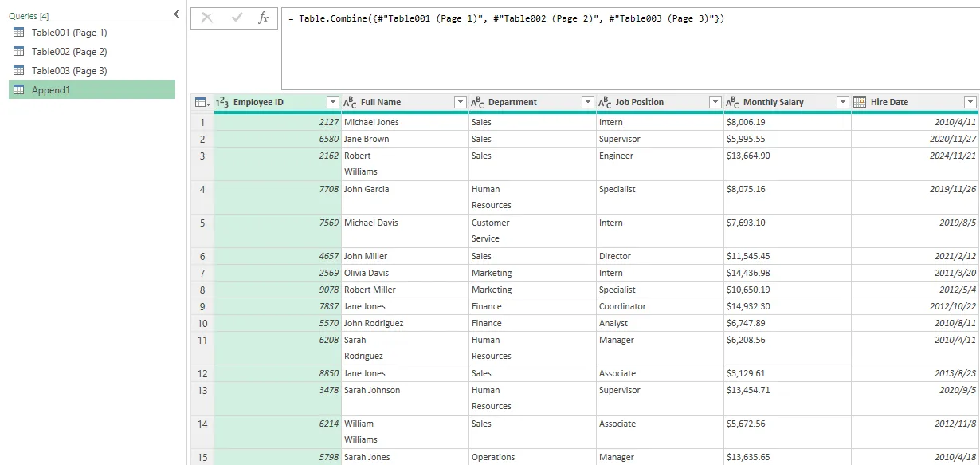Select row number 10

pos(202,323)
